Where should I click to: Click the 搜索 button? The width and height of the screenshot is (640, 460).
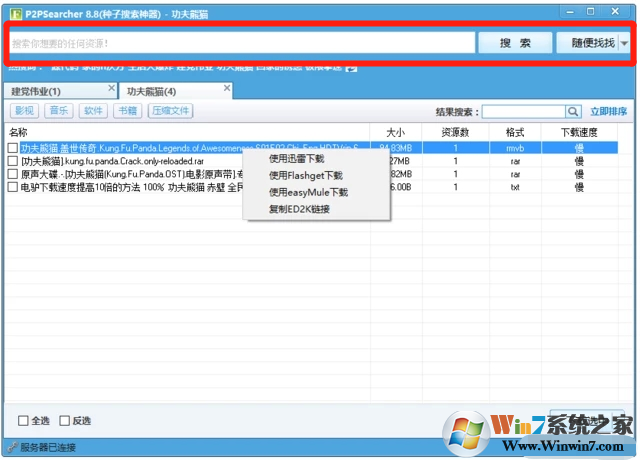tap(515, 43)
